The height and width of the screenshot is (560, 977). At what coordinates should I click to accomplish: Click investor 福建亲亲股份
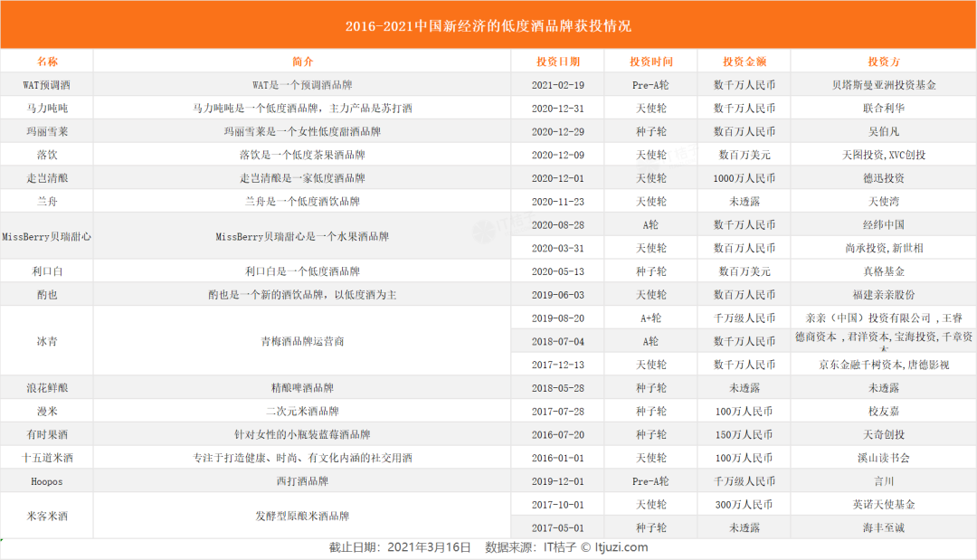point(884,295)
